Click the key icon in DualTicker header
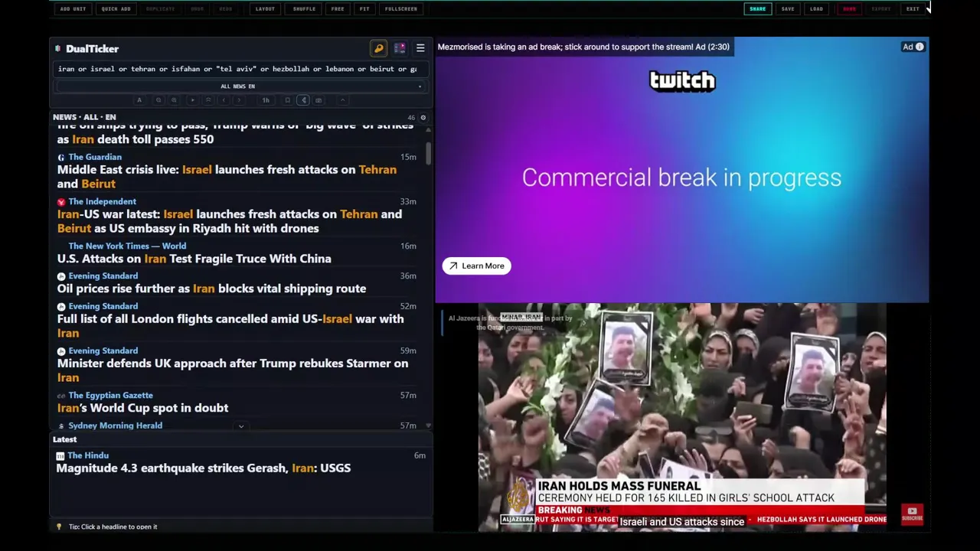 point(378,48)
